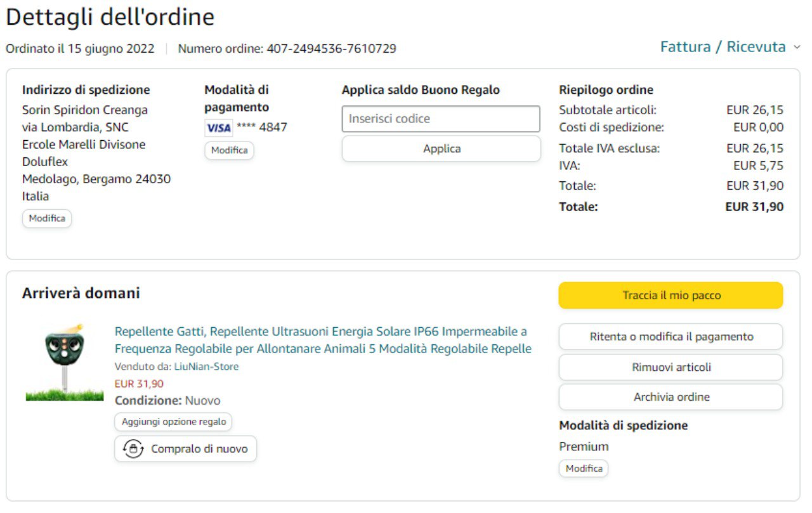Click Aggiungi opzione regalo

(x=173, y=422)
